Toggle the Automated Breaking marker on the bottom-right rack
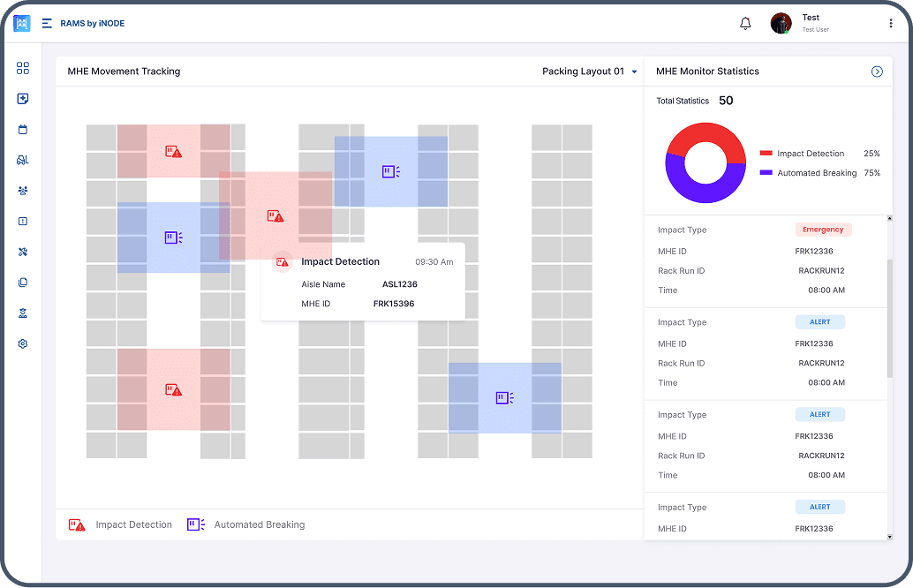The image size is (913, 588). 503,397
